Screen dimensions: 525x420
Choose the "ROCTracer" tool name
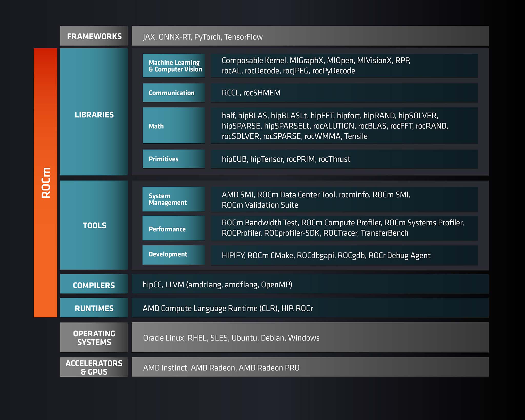tap(340, 233)
